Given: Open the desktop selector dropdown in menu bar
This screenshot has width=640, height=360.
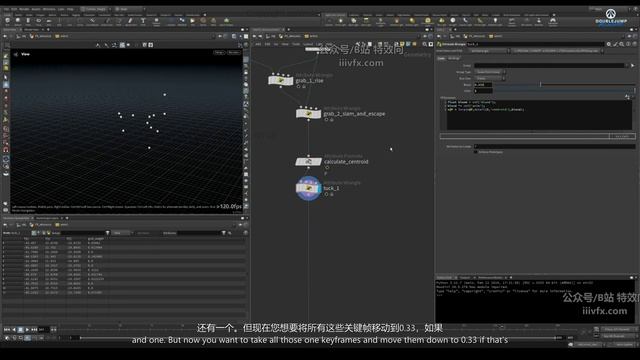Looking at the screenshot, I should pyautogui.click(x=96, y=9).
